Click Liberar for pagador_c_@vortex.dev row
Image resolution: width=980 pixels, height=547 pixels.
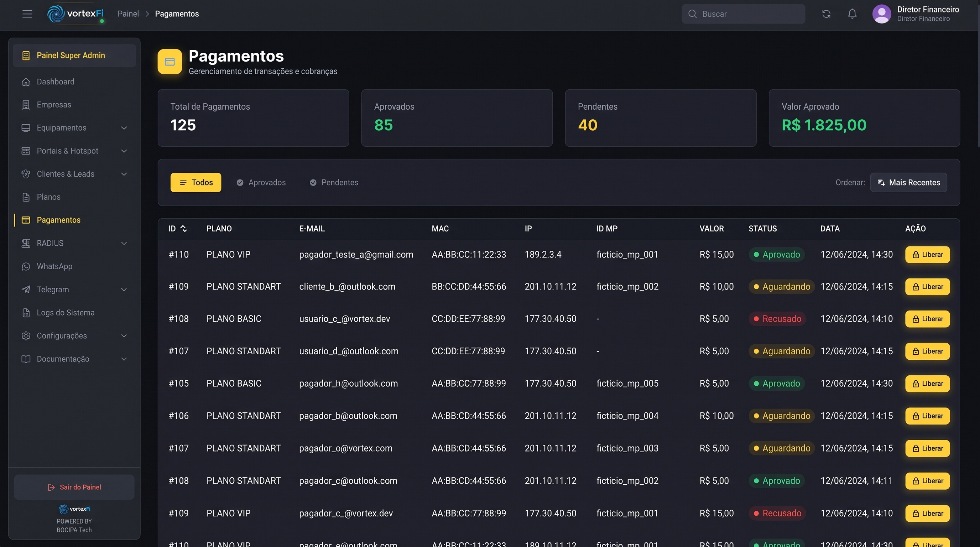point(928,514)
